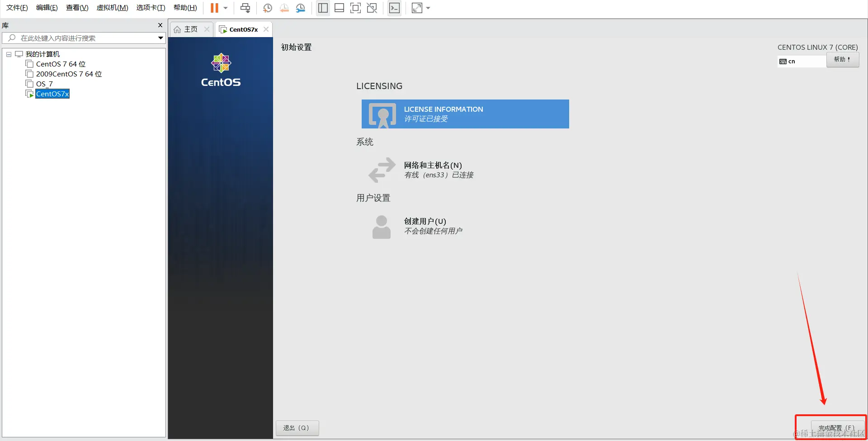Toggle the library sidebar view
The height and width of the screenshot is (441, 868).
[x=323, y=8]
